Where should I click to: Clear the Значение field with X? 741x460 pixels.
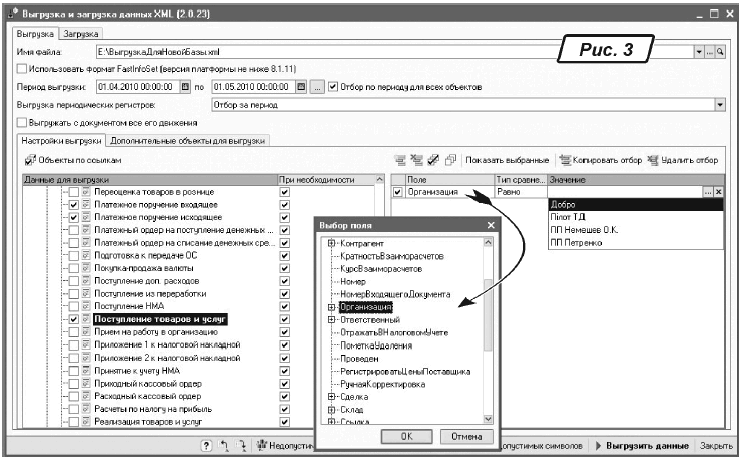(719, 191)
